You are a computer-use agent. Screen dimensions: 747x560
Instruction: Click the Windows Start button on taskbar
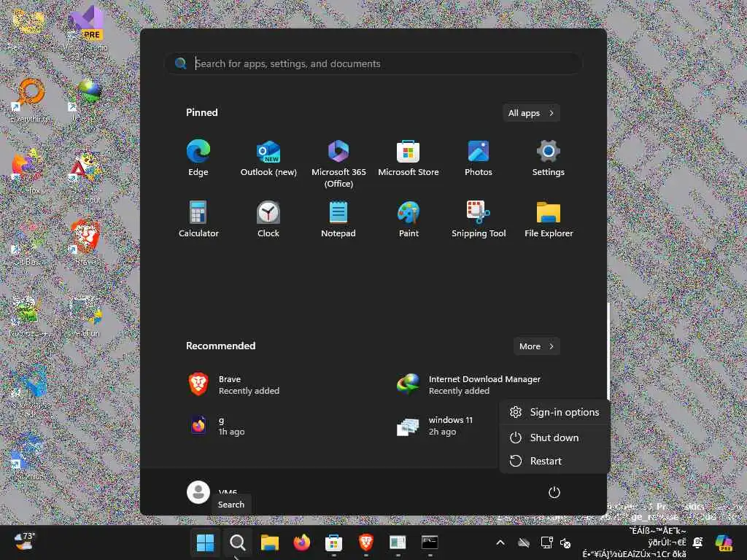pyautogui.click(x=205, y=542)
